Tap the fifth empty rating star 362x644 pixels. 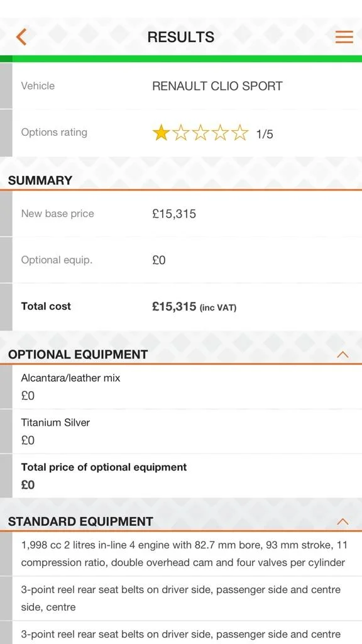[239, 133]
